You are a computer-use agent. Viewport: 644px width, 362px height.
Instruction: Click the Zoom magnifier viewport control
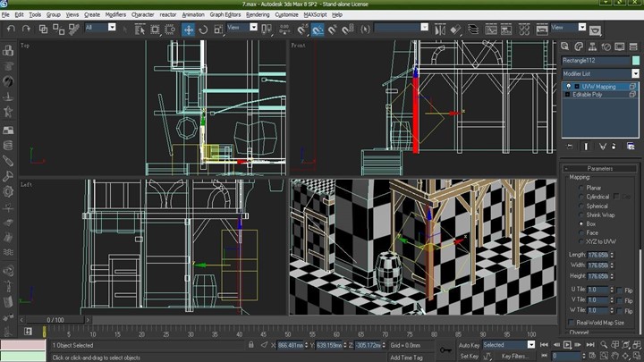point(604,345)
